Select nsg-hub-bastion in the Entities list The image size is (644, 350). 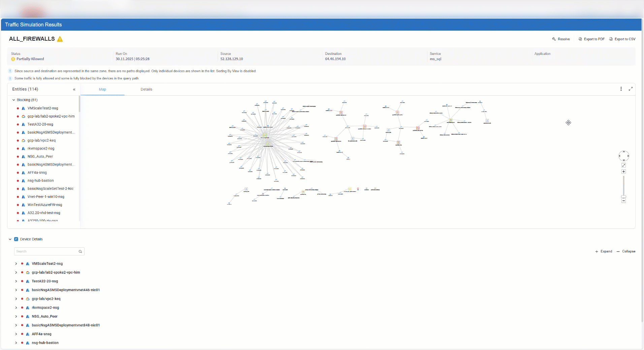pos(40,181)
